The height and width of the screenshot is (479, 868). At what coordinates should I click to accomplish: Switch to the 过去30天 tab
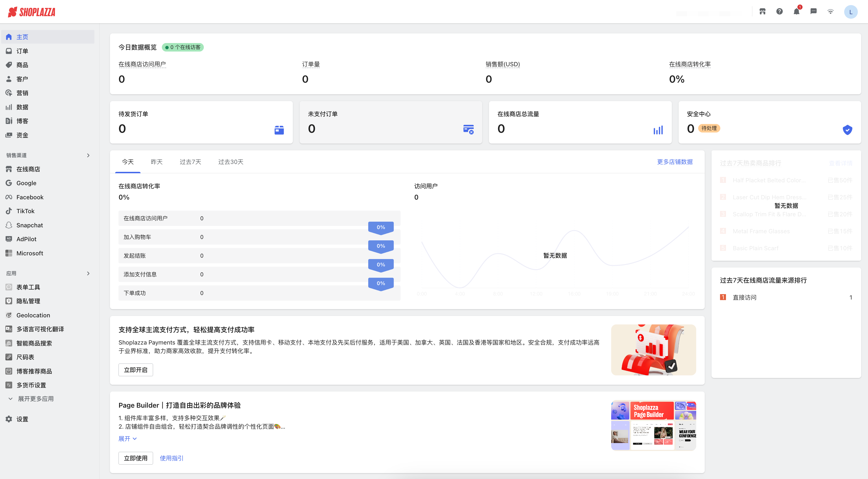pyautogui.click(x=230, y=162)
